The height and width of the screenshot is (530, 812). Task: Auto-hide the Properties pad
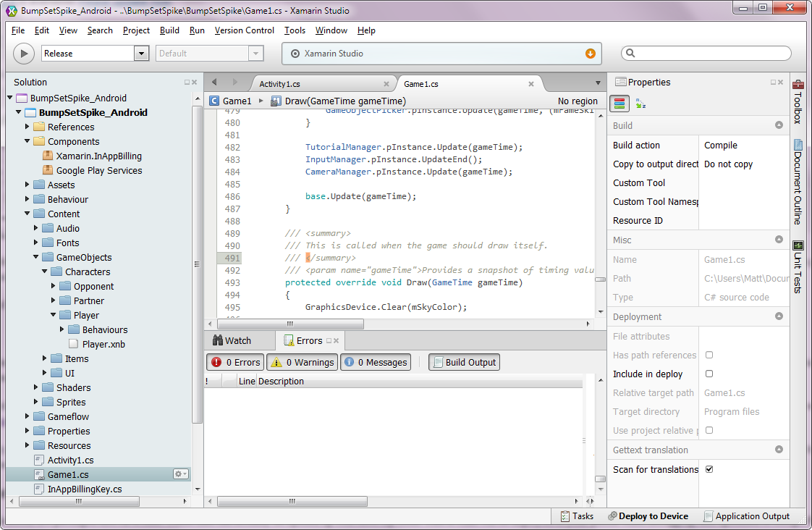(773, 83)
